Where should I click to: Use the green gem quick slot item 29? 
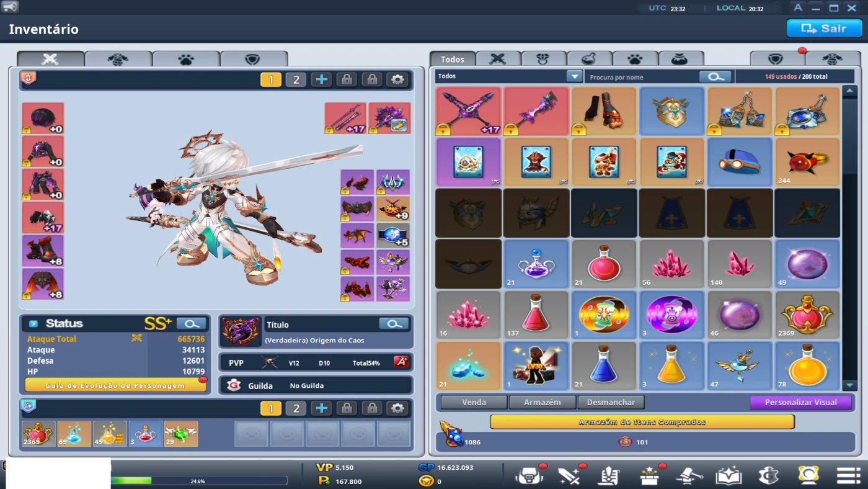181,434
